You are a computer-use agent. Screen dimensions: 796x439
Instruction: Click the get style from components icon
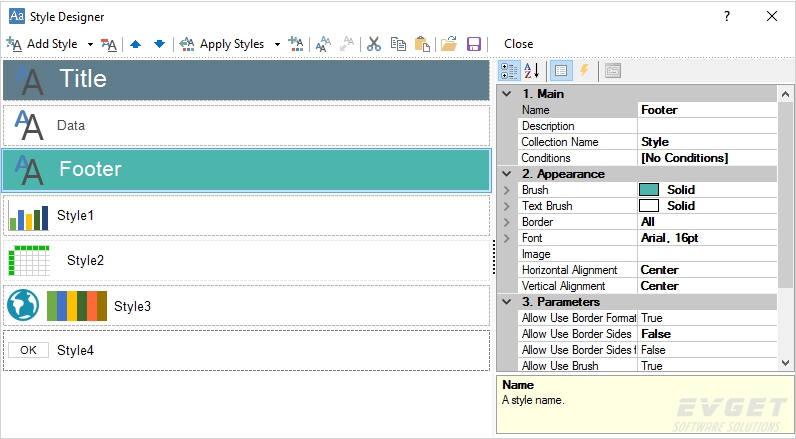[347, 44]
